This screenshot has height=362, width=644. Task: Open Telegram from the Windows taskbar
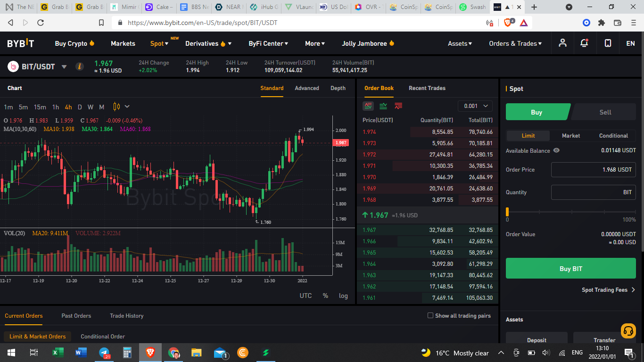pos(104,352)
